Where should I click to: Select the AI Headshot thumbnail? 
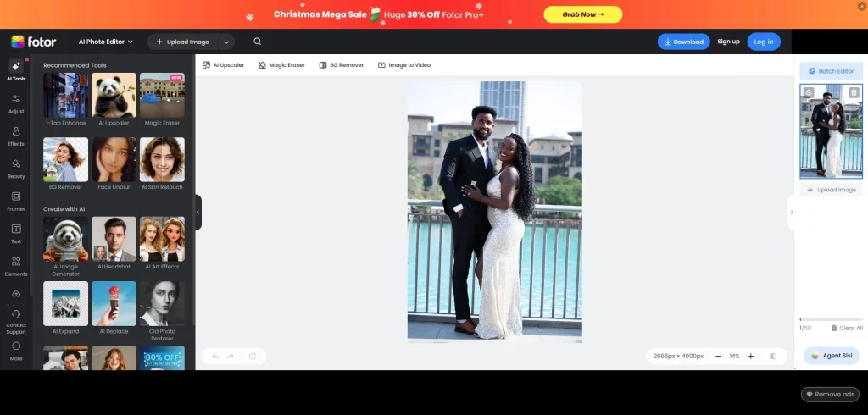(x=114, y=242)
